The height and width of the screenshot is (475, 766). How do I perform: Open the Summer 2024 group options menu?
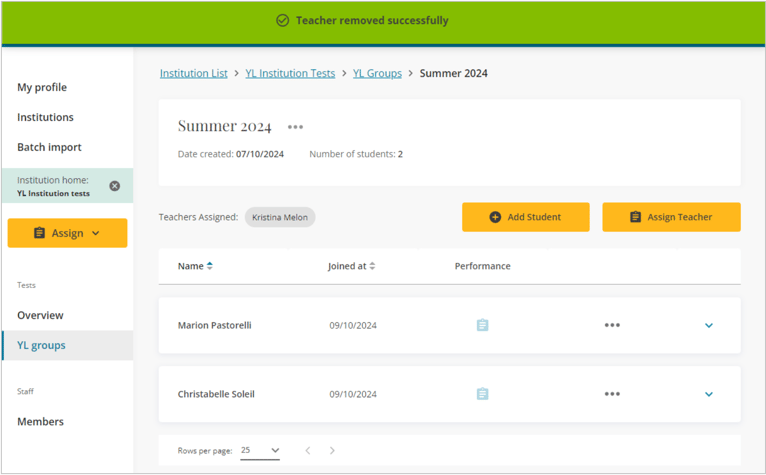(295, 127)
